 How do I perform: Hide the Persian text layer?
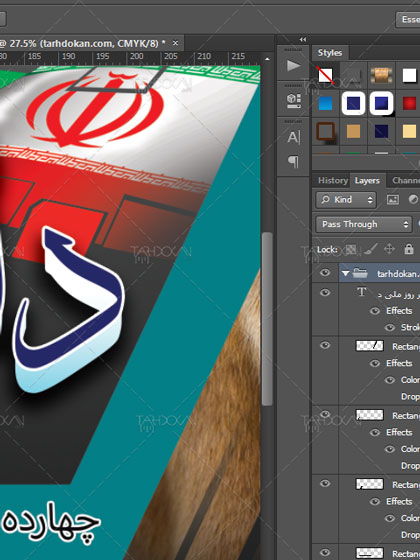click(x=325, y=292)
